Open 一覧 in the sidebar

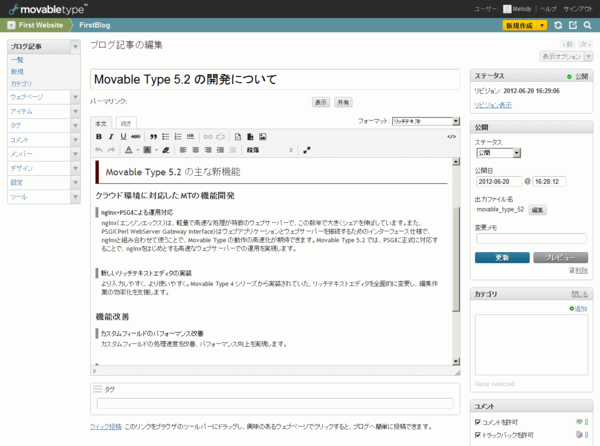17,60
